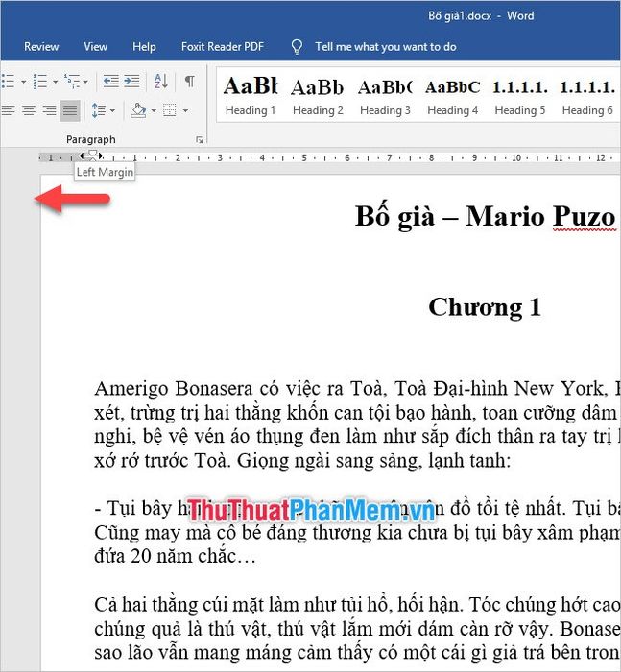Click the left margin marker on ruler
This screenshot has height=672, width=621.
click(x=92, y=156)
